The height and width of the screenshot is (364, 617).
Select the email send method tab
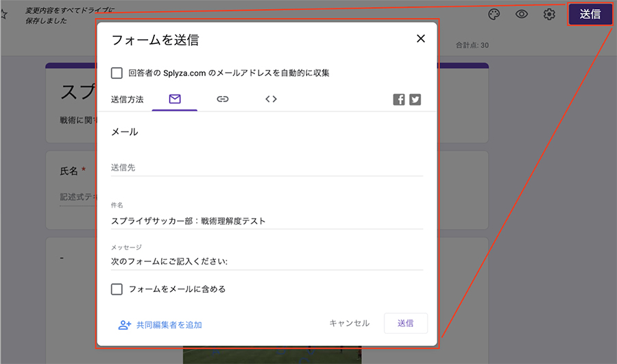(x=175, y=99)
